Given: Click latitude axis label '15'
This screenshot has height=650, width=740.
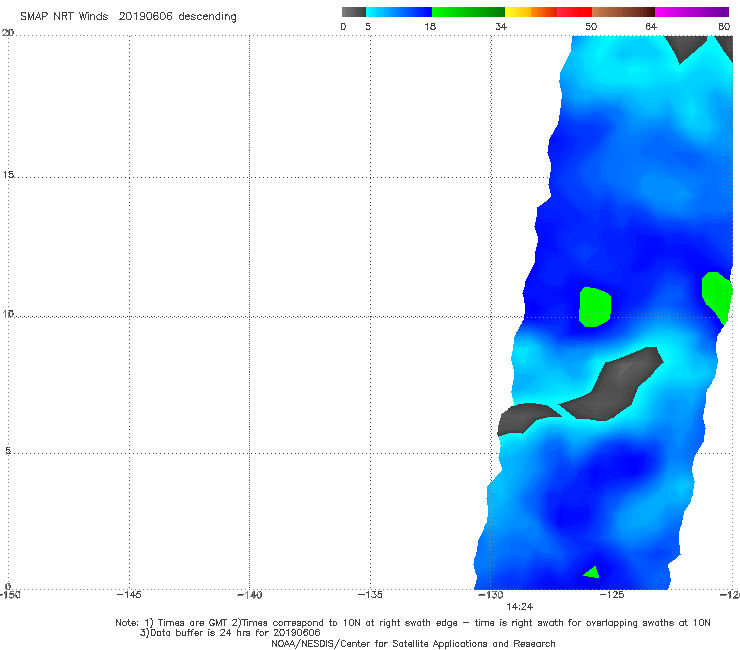Looking at the screenshot, I should (8, 175).
